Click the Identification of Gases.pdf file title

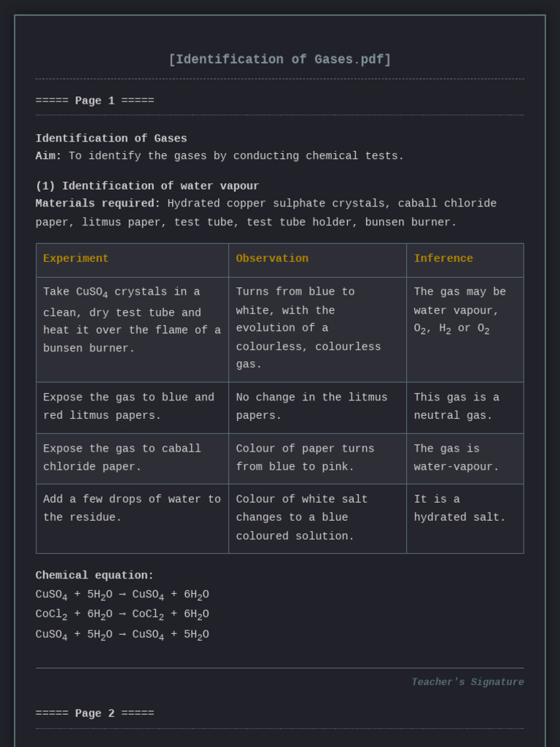tap(280, 60)
